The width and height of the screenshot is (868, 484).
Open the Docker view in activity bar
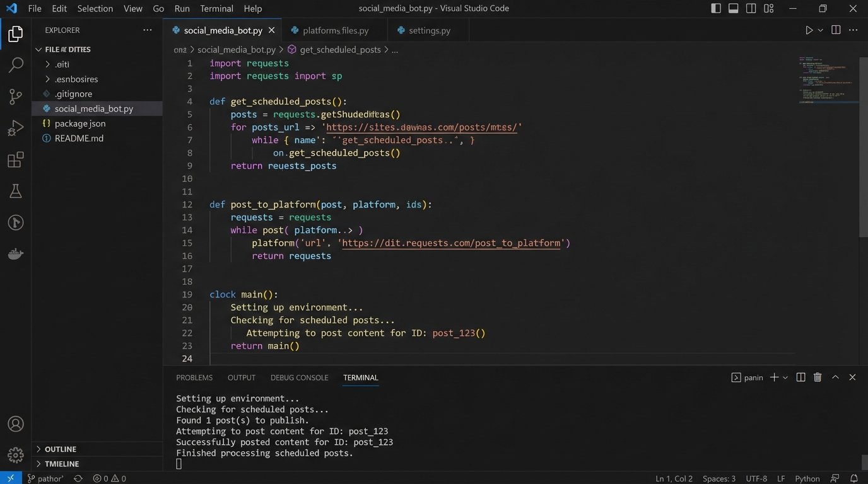[16, 254]
